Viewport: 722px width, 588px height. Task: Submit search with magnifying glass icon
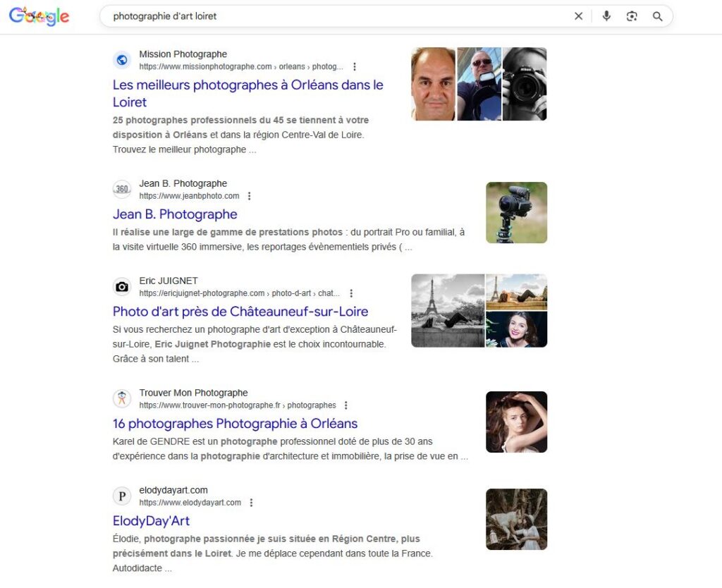658,16
